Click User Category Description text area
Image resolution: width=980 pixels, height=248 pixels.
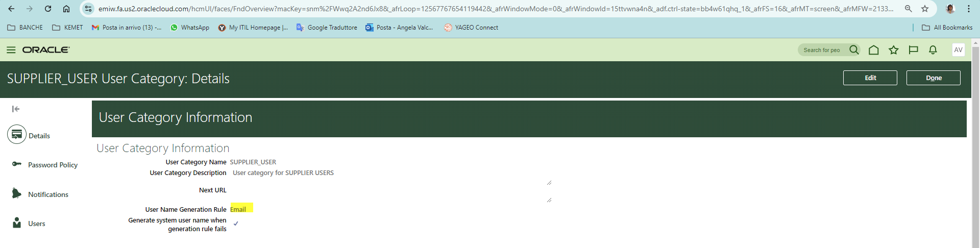pos(390,177)
